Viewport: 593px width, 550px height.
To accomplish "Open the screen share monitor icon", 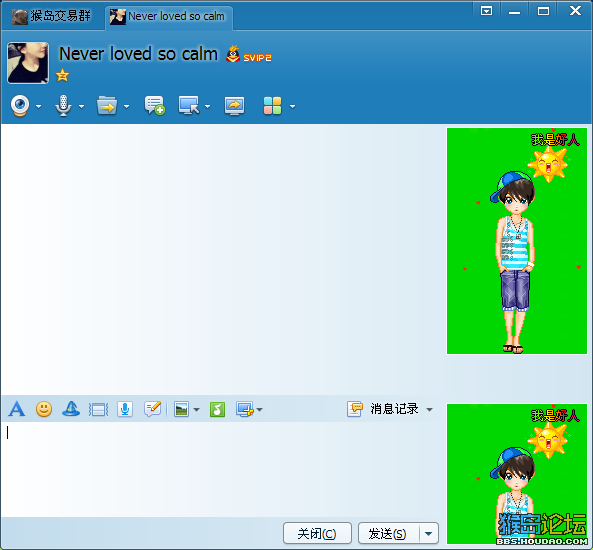I will point(234,106).
